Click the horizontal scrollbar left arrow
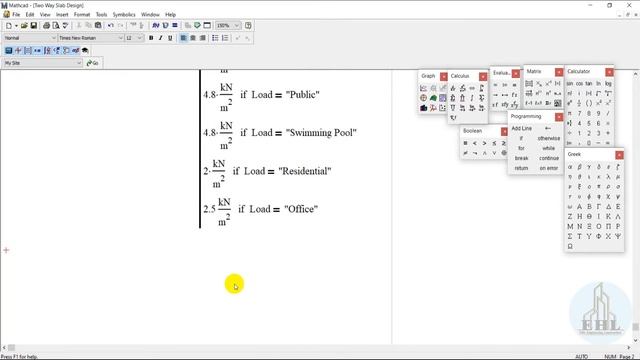Screen dimensions: 640x360 pos(4,348)
